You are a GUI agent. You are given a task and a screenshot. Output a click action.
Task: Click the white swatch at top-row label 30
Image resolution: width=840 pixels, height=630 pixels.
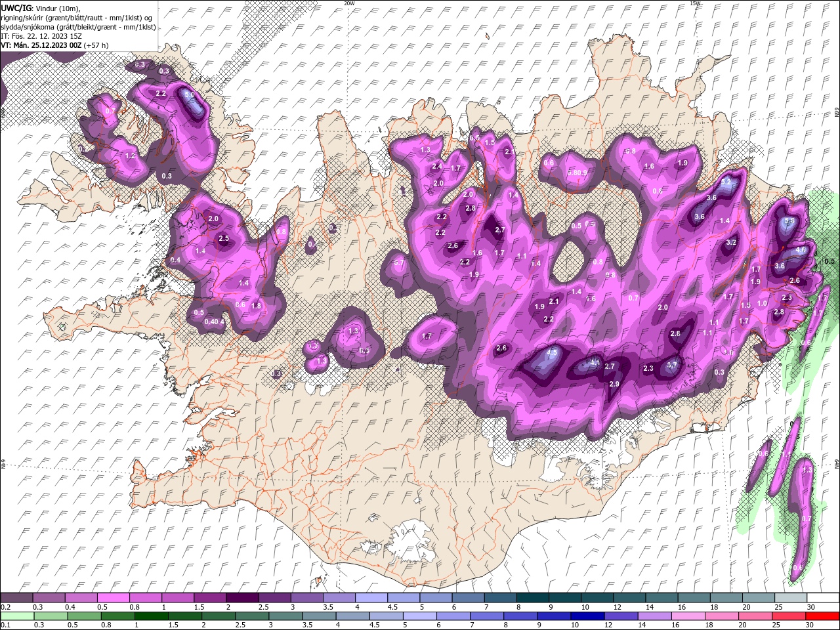pos(823,598)
